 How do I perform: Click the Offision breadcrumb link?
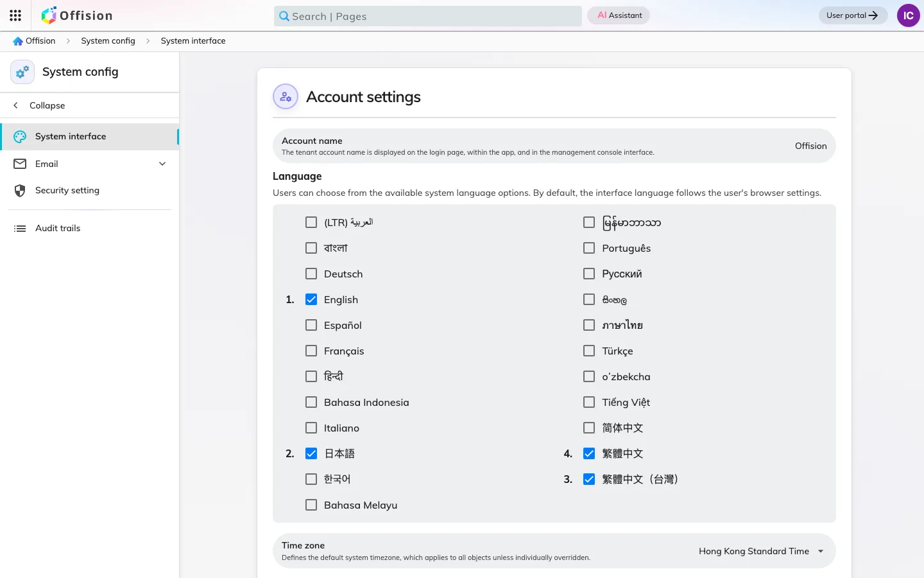point(40,41)
